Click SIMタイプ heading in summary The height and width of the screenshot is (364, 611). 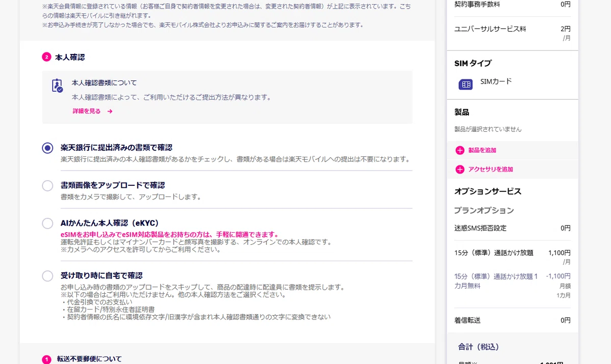tap(473, 63)
